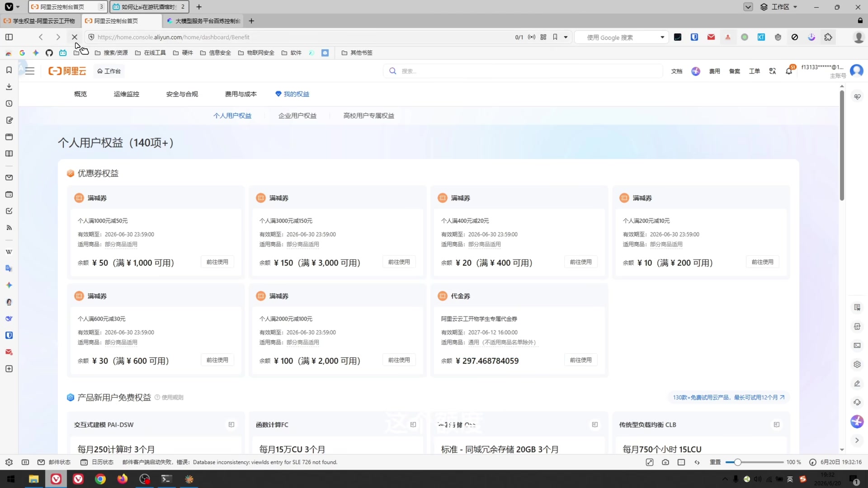868x488 pixels.
Task: Open the Feeds side panel
Action: coord(9,228)
